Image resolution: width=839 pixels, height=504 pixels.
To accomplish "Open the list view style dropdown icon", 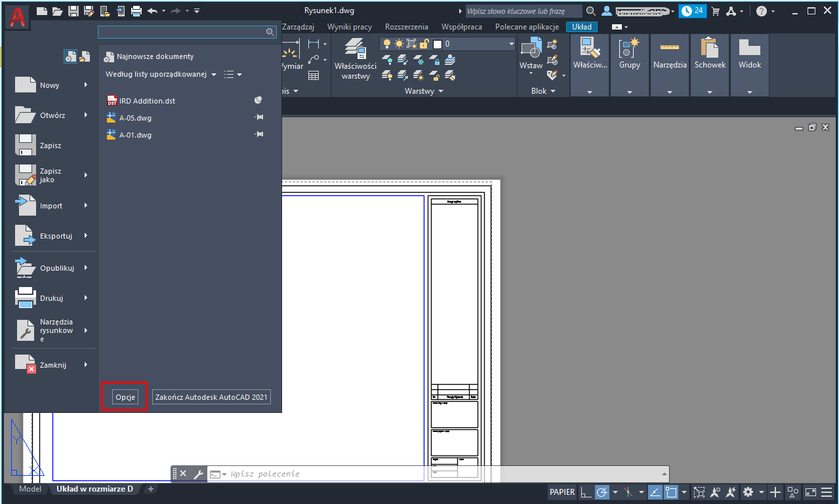I will point(233,75).
